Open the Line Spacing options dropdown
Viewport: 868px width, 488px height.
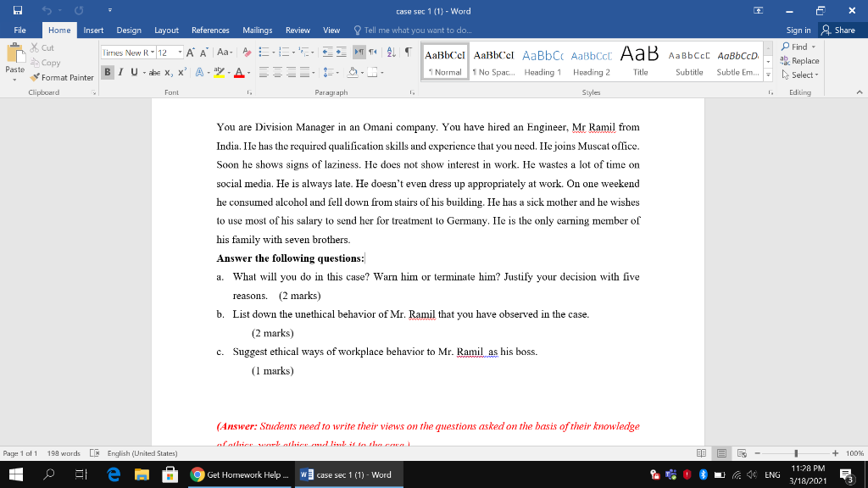point(337,71)
